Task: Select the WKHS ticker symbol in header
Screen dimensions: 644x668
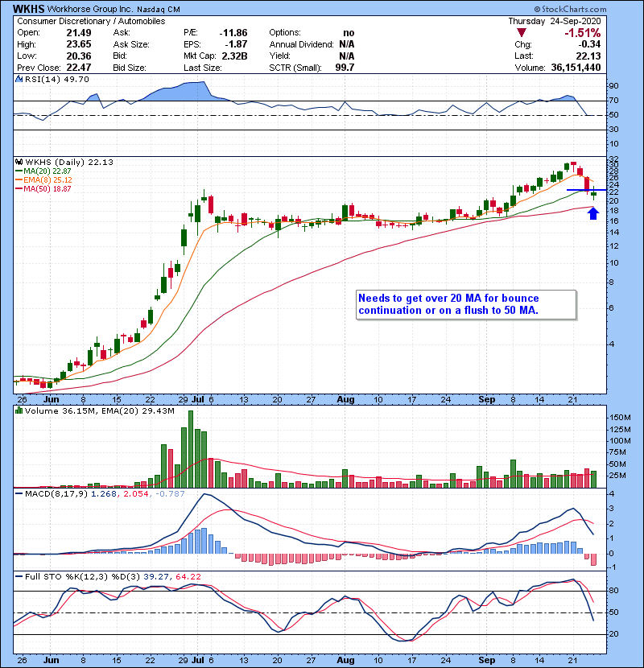Action: point(28,9)
